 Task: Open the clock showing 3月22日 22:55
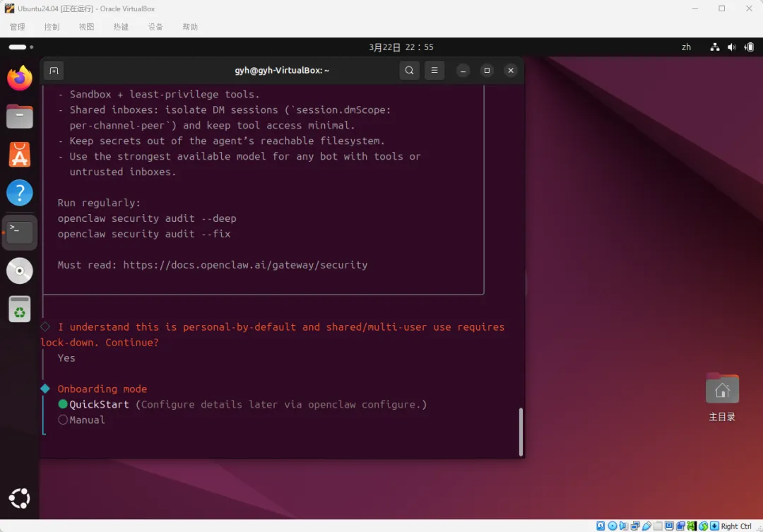(401, 47)
